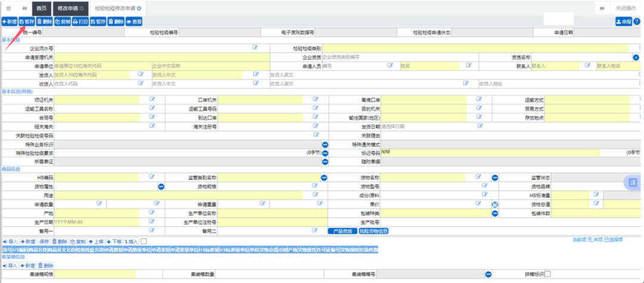Expand 货物名称 with its blue minus button

[x=495, y=178]
